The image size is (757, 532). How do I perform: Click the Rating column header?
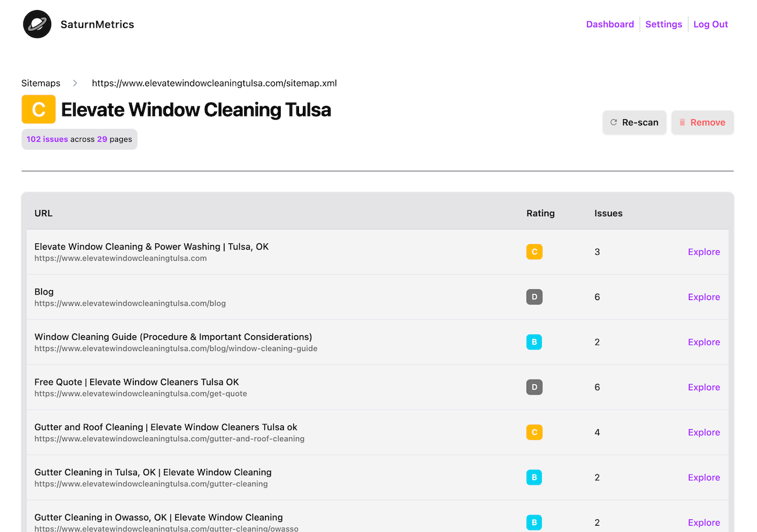pos(541,213)
